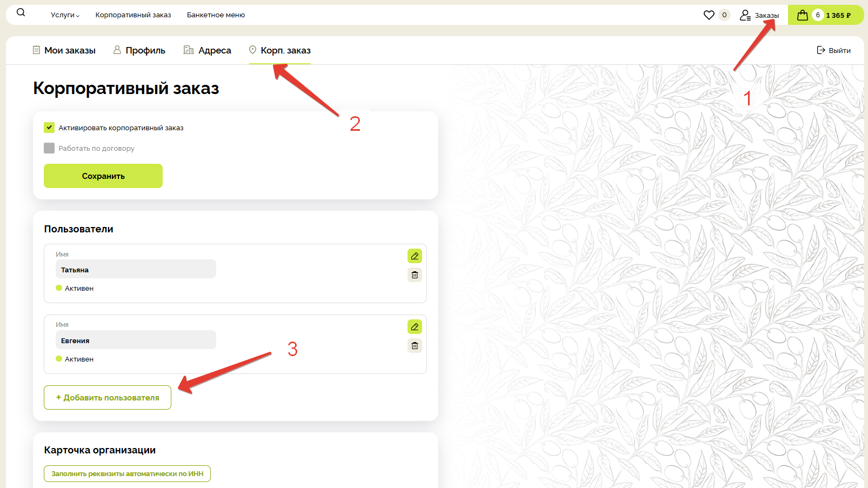Click Заполнить реквизиты автоматически по ИНН
The image size is (868, 488).
pyautogui.click(x=127, y=474)
